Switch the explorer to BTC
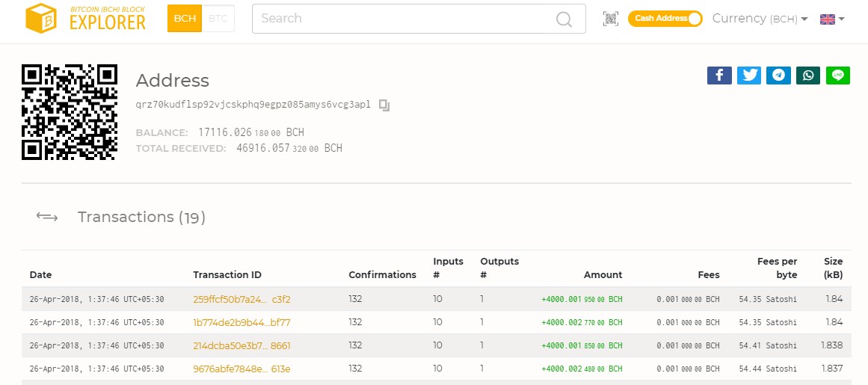The width and height of the screenshot is (868, 385). pyautogui.click(x=218, y=18)
